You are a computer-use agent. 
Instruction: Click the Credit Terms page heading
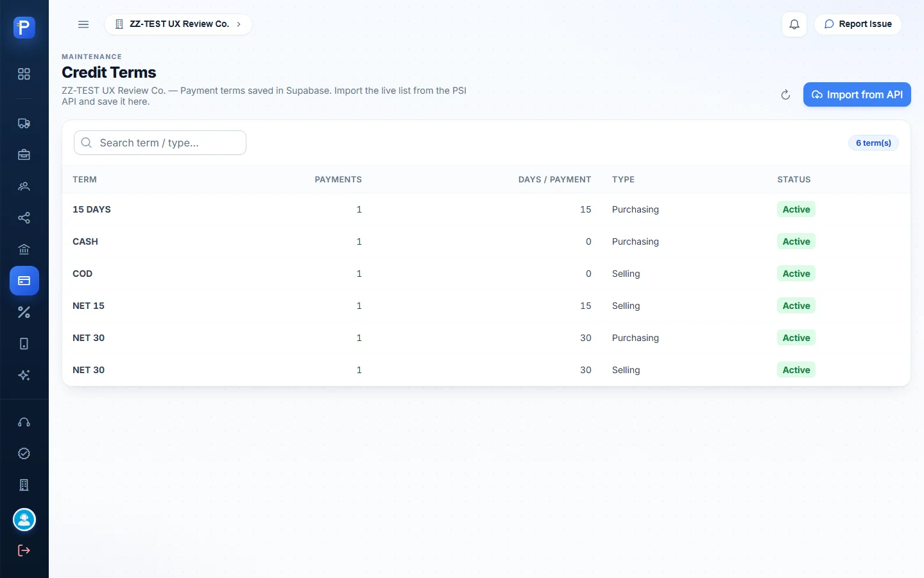[x=109, y=73]
